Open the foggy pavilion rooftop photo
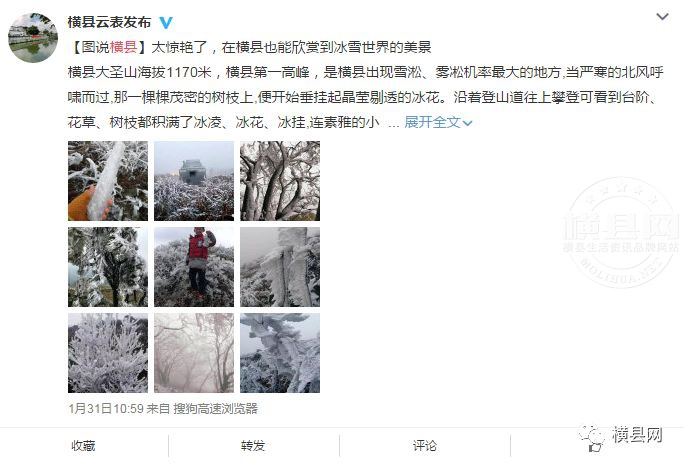 [x=194, y=181]
